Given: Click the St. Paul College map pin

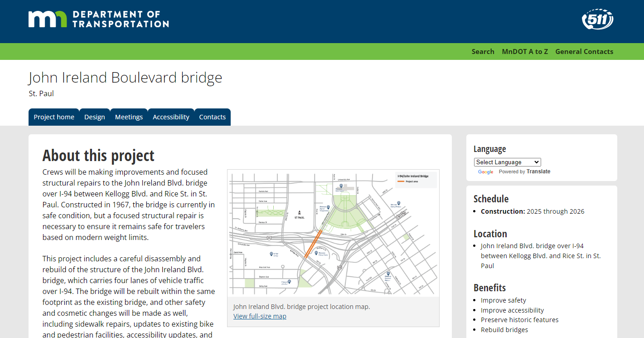Looking at the screenshot, I should [x=271, y=254].
